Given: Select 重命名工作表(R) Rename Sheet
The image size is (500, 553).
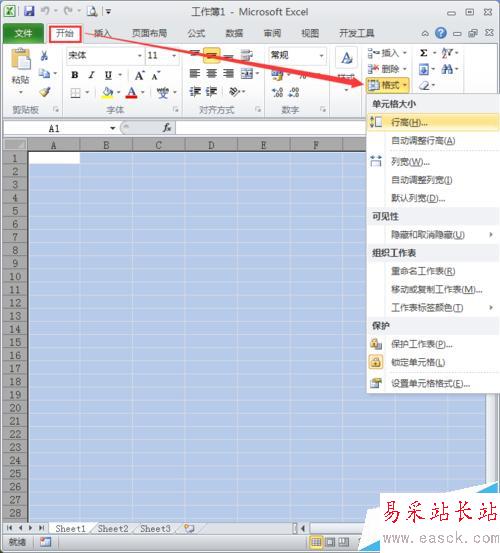Looking at the screenshot, I should pyautogui.click(x=433, y=271).
